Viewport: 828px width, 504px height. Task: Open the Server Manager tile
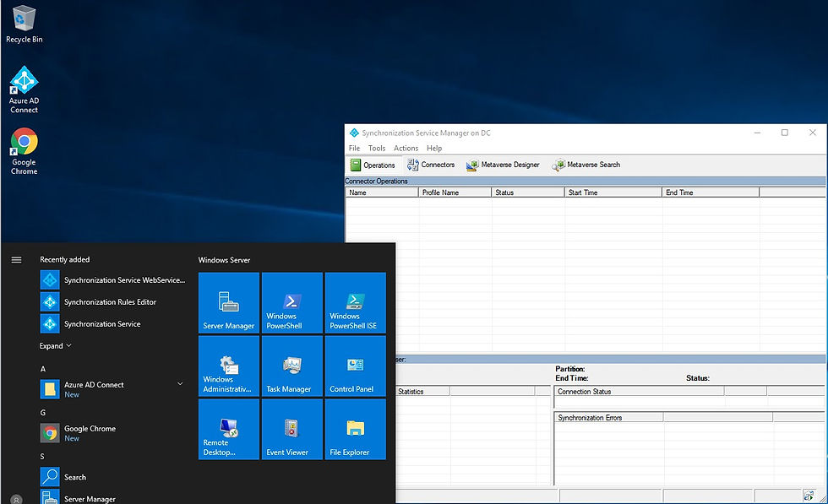point(229,303)
